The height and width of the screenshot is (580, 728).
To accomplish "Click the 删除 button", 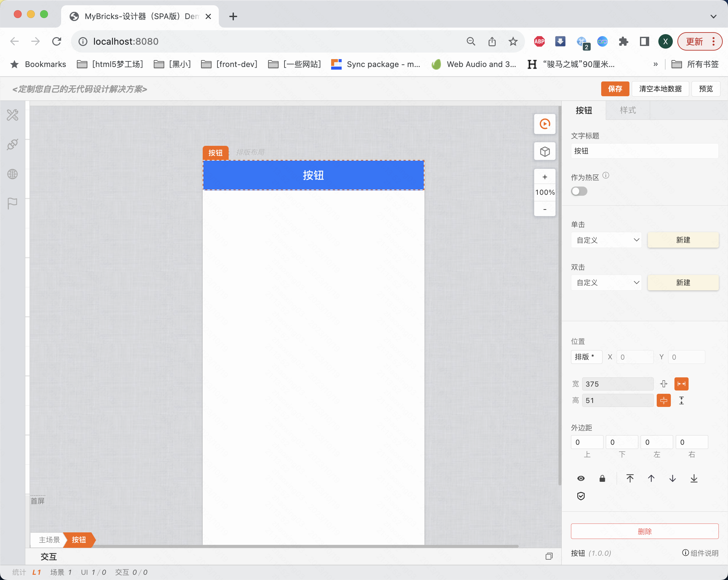I will coord(645,531).
